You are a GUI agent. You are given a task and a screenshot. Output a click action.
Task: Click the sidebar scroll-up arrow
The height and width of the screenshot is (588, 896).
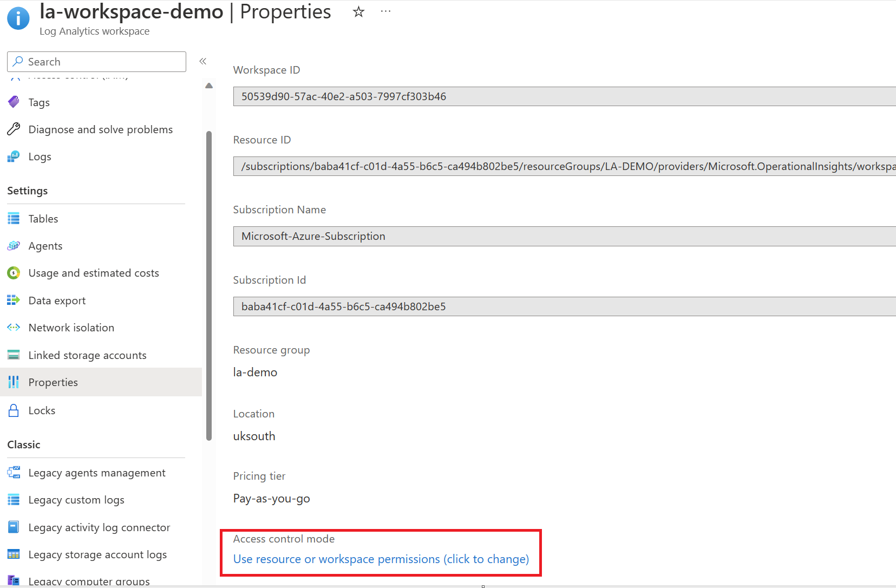click(x=209, y=85)
